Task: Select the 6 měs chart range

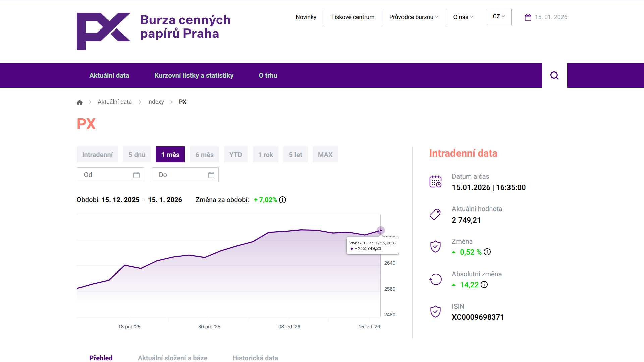Action: tap(204, 155)
